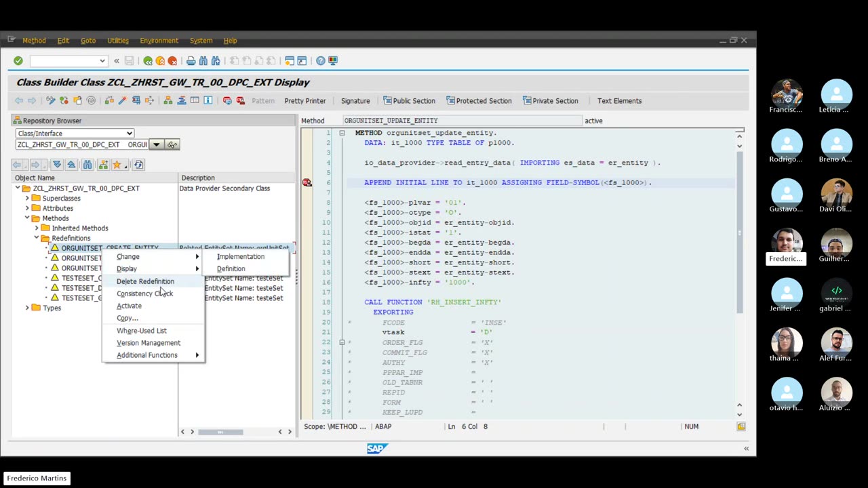868x488 pixels.
Task: Expand the Attributes folder
Action: click(27, 208)
